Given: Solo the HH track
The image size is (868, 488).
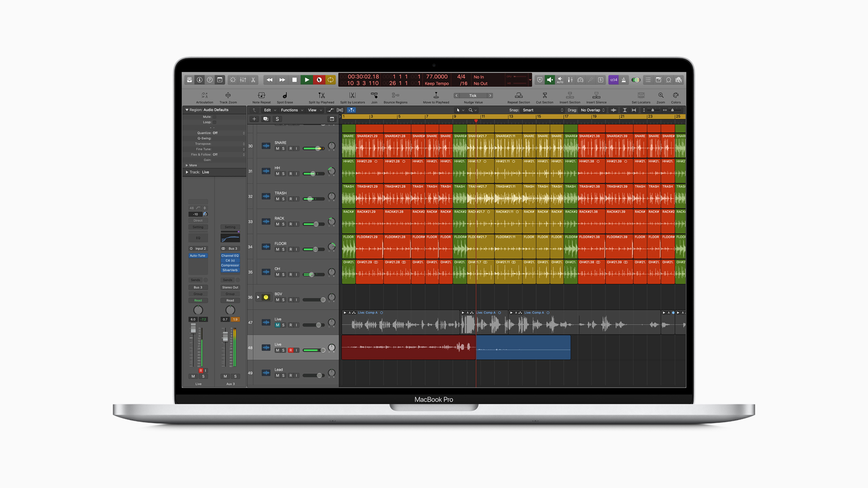Looking at the screenshot, I should pos(283,174).
